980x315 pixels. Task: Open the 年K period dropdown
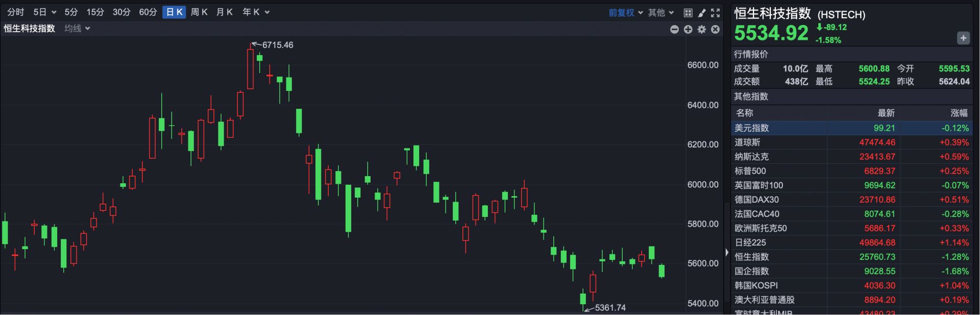[x=256, y=12]
